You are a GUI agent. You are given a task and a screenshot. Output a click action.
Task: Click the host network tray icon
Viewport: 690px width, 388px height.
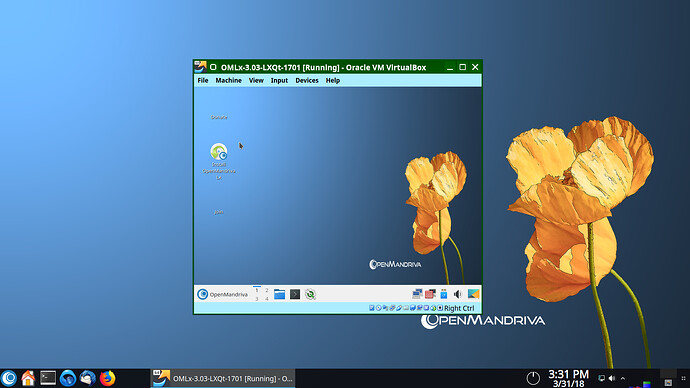tap(602, 378)
